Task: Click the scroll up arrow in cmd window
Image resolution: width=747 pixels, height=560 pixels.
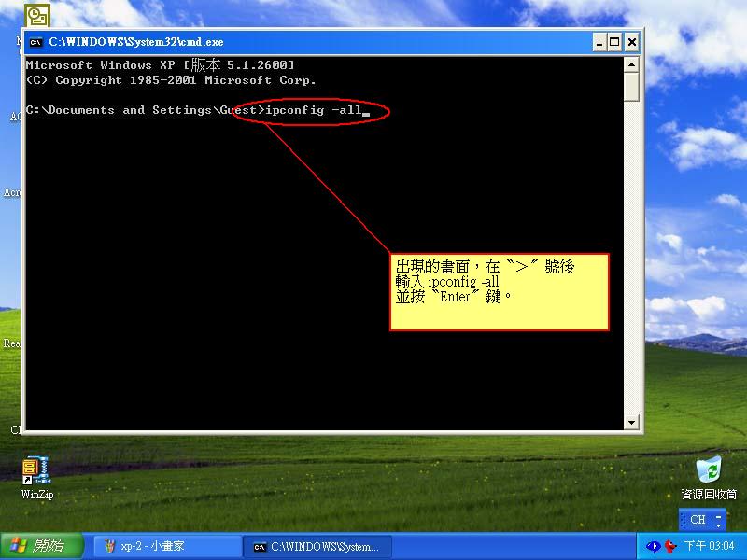Action: pyautogui.click(x=631, y=64)
